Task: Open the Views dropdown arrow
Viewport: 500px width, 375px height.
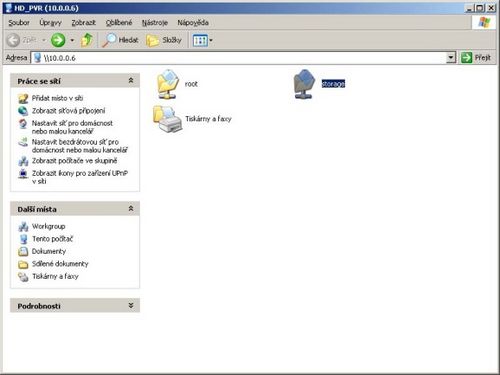Action: coord(211,41)
